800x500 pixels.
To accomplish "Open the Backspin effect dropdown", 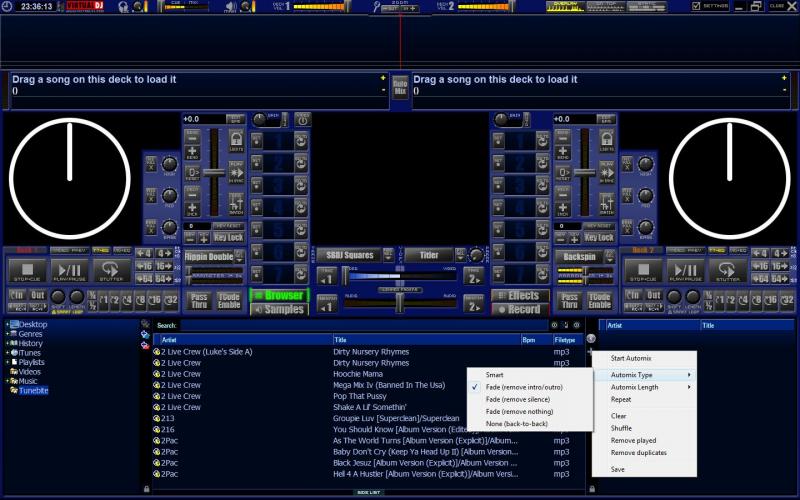I will pyautogui.click(x=609, y=256).
